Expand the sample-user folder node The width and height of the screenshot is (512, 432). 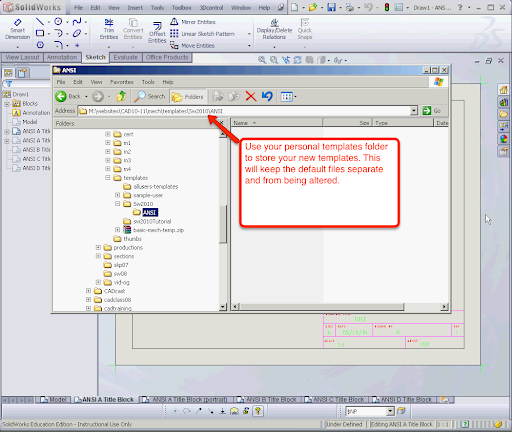click(117, 195)
